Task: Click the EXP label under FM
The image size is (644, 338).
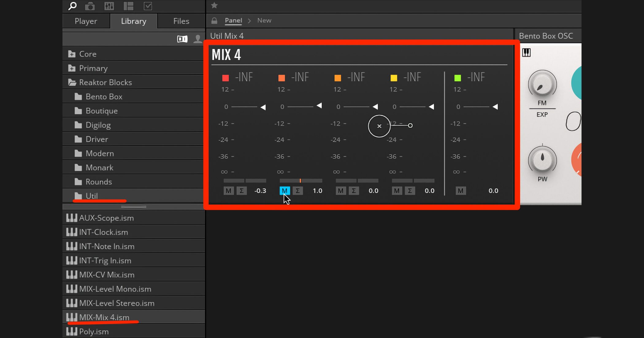Action: tap(542, 115)
